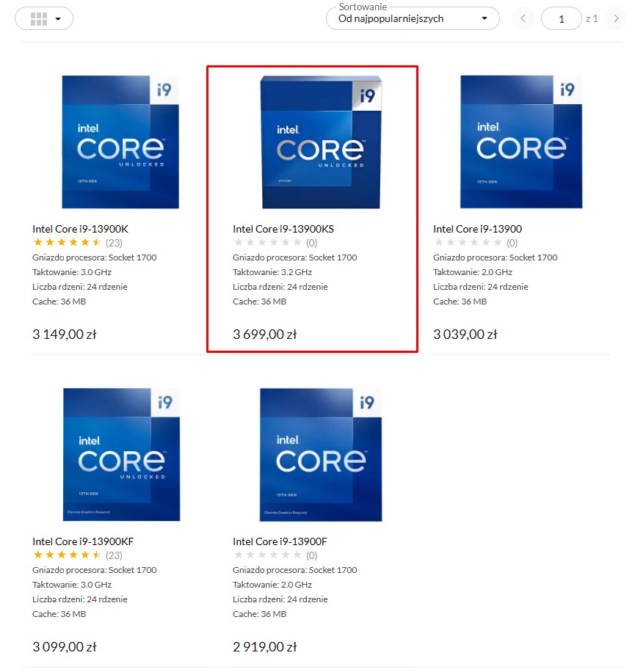Click the 2 919,00 zł price
635x672 pixels.
coord(264,647)
